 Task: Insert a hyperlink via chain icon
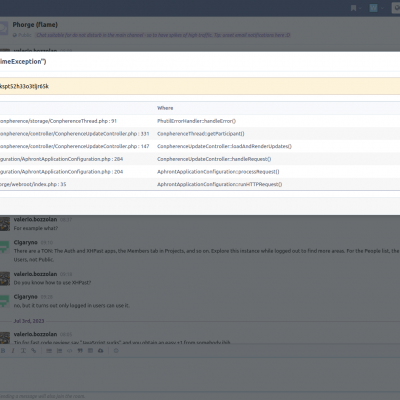point(34,351)
